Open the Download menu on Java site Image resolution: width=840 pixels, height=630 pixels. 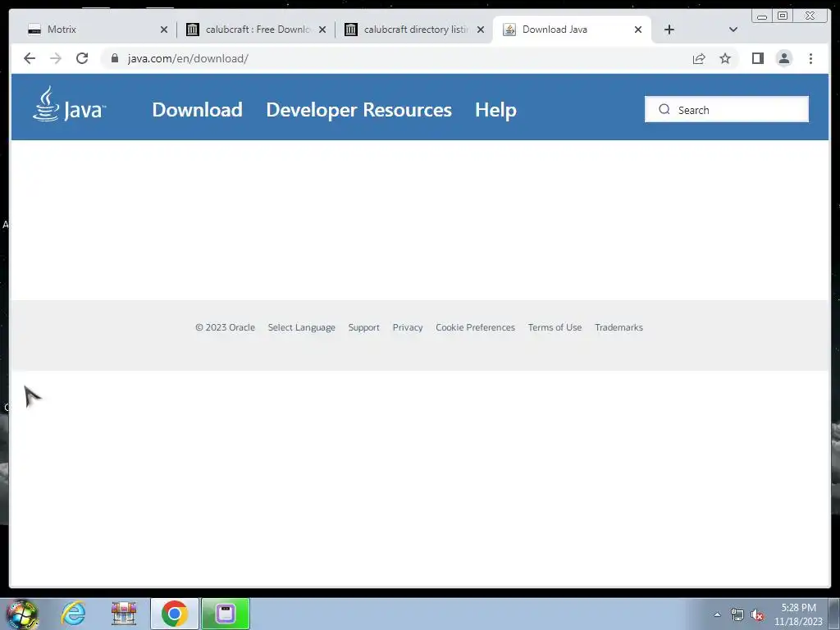pos(197,109)
